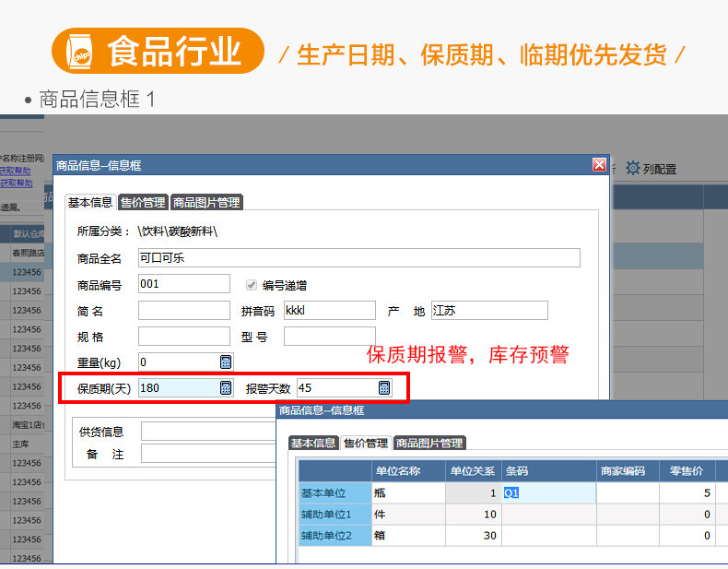Select 售价管理 tab in second dialog
The image size is (728, 569).
coord(366,444)
